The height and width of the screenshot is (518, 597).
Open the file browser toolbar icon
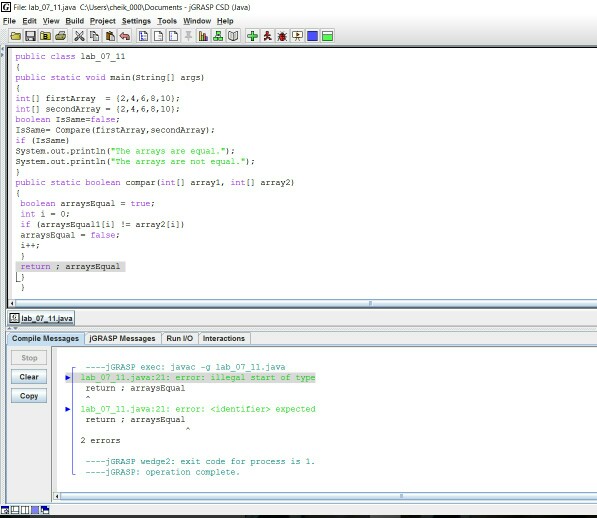point(45,37)
